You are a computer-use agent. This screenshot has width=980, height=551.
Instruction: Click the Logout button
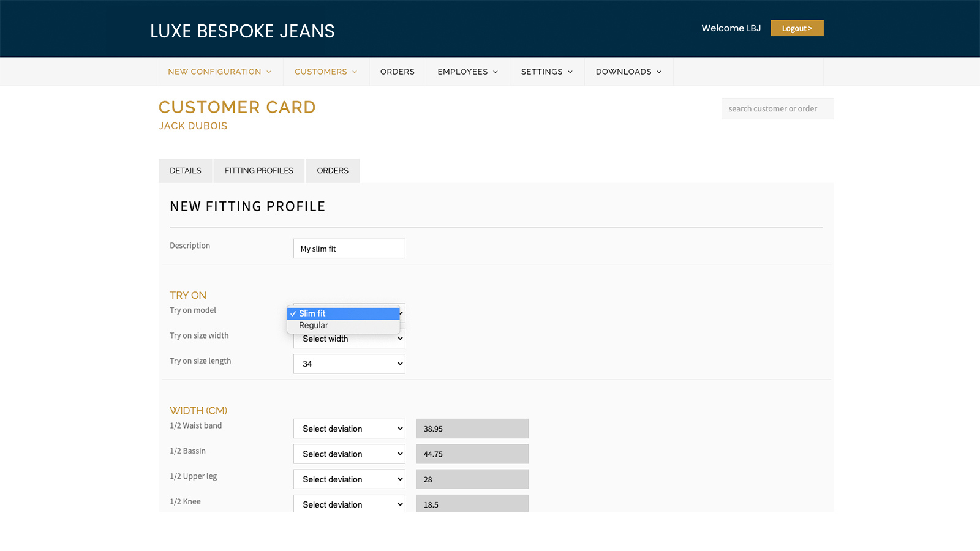click(x=796, y=28)
